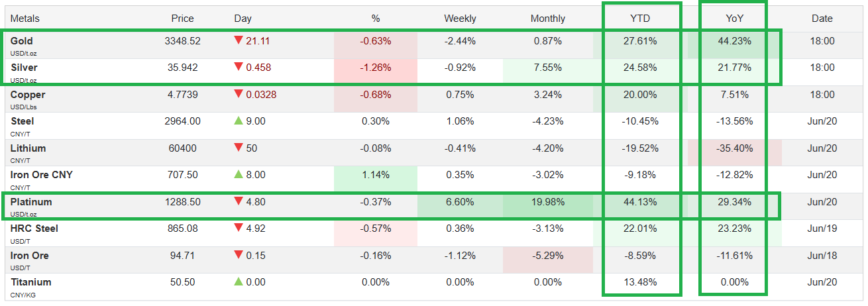Click Platinum's 19.98% monthly change cell
Image resolution: width=868 pixels, height=306 pixels.
point(547,202)
